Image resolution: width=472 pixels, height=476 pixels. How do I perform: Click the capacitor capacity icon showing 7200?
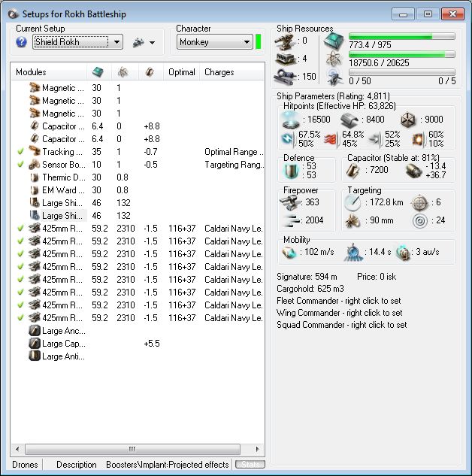(354, 171)
